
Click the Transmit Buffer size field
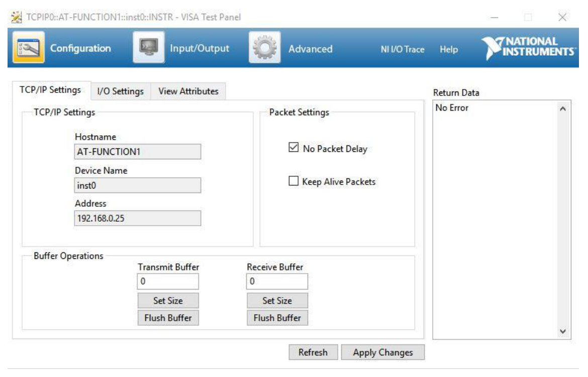pos(168,281)
